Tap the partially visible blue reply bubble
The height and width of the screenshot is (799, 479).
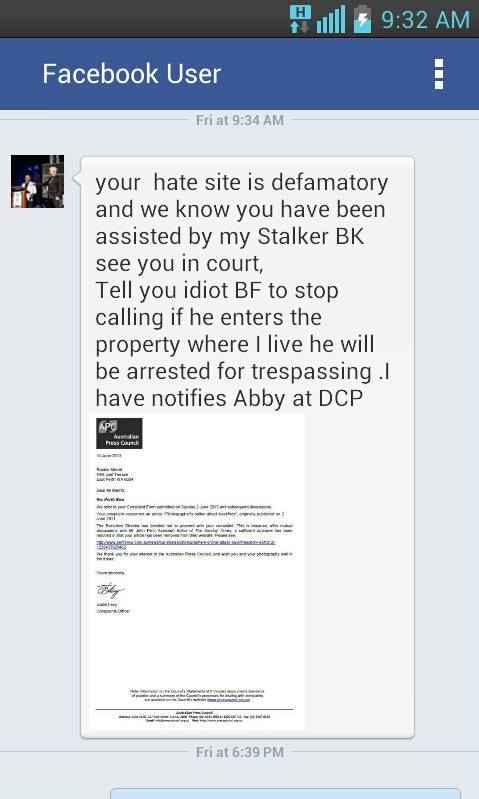(285, 794)
